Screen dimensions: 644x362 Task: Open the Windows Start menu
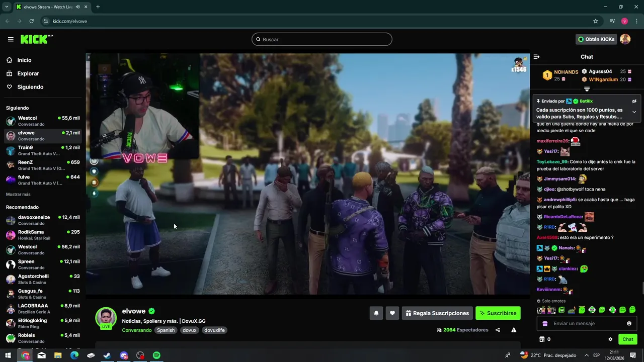tap(8, 355)
